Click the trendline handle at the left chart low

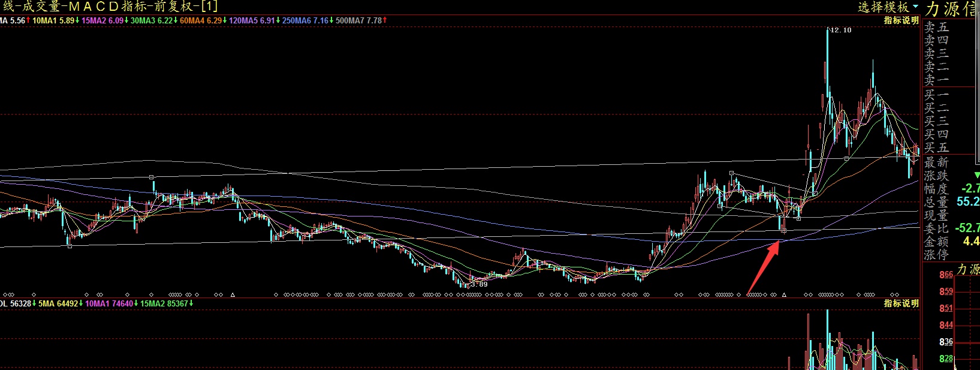pos(70,246)
